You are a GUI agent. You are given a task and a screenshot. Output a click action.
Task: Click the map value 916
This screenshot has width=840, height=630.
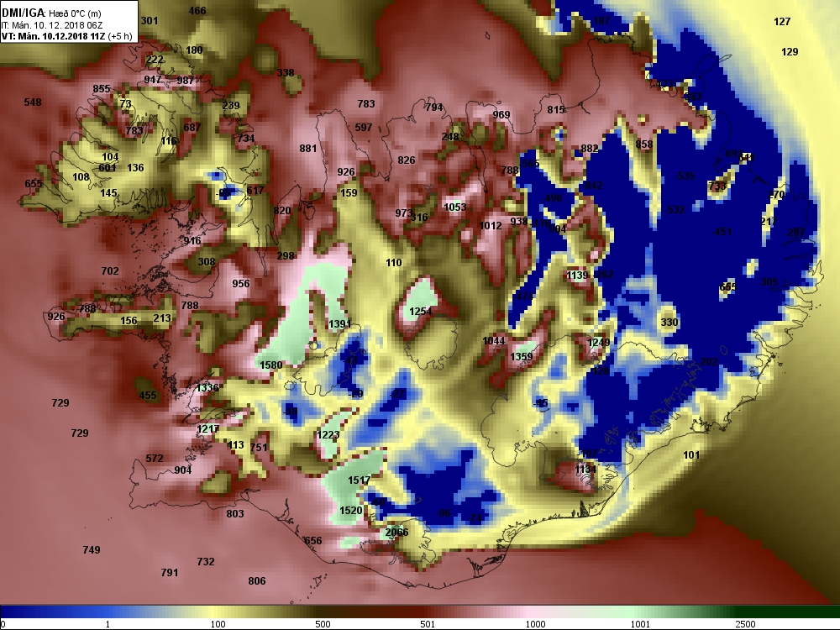192,240
